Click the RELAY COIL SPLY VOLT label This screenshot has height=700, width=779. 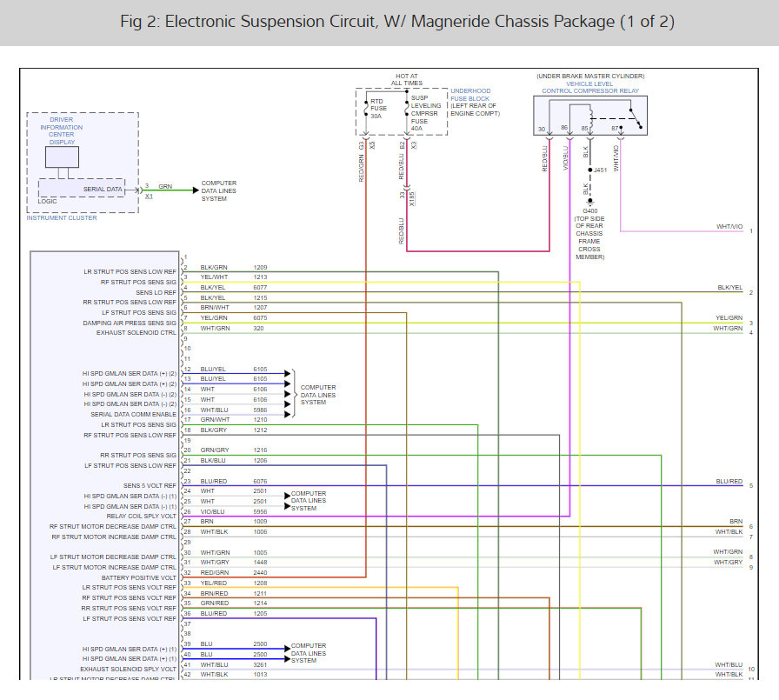[141, 517]
